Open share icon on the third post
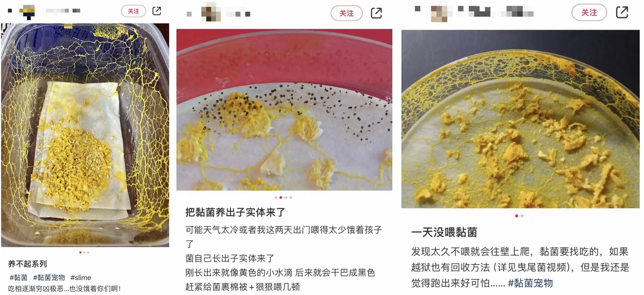 pyautogui.click(x=622, y=12)
